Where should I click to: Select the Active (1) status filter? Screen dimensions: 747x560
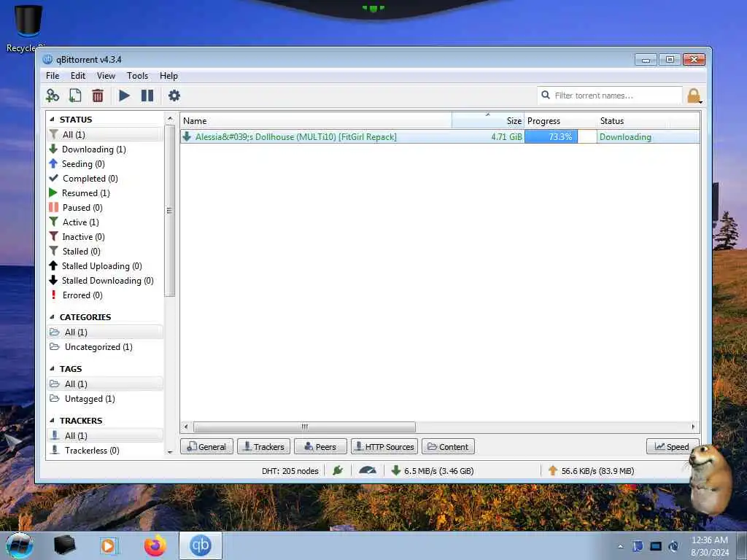[x=80, y=222]
